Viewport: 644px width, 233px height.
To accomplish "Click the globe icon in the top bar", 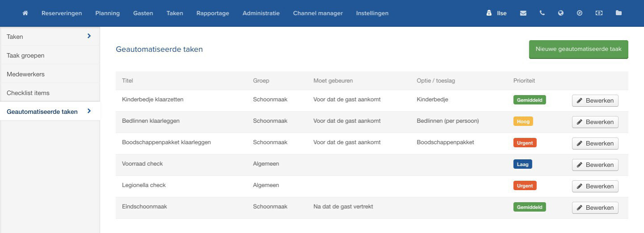I will (561, 13).
